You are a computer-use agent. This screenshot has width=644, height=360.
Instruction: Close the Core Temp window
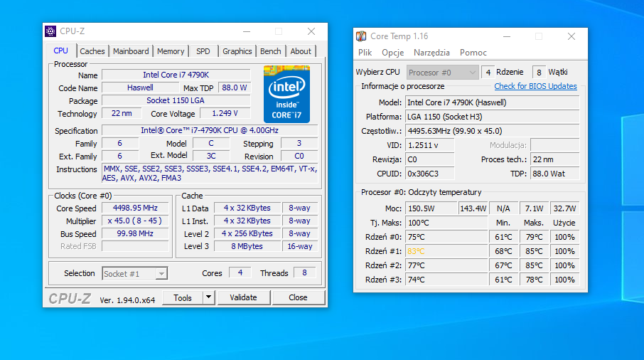tap(571, 36)
